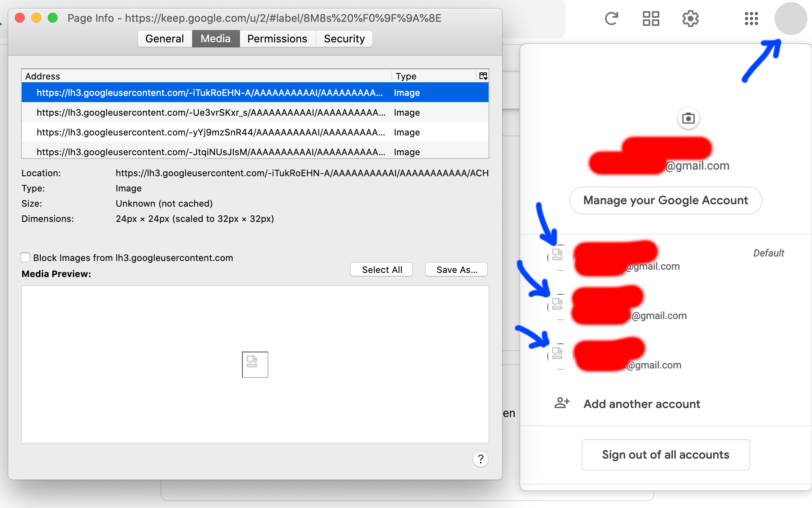Image resolution: width=812 pixels, height=508 pixels.
Task: Click the refresh/reload page icon
Action: coord(611,18)
